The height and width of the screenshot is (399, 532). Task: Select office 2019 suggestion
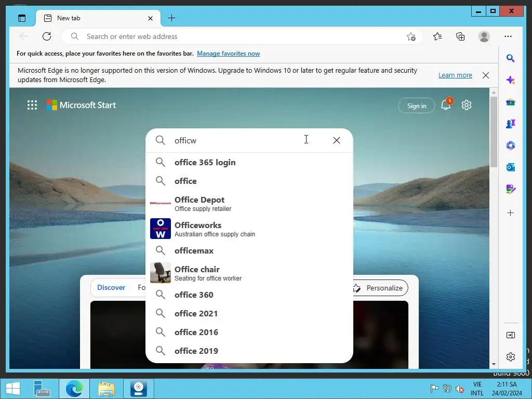pos(249,351)
